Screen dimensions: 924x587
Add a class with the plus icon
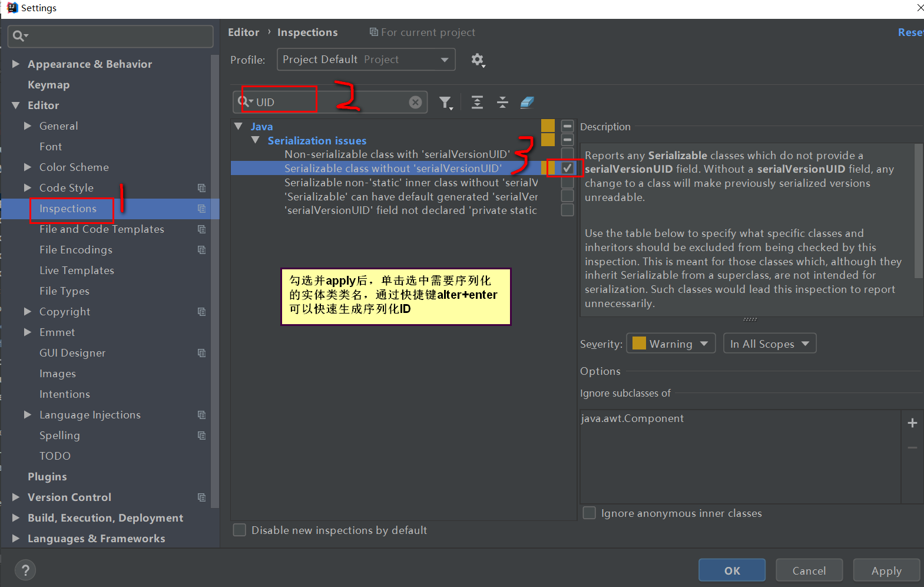coord(912,423)
